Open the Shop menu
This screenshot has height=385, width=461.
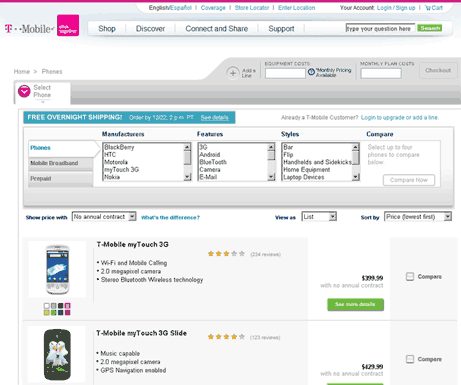coord(107,29)
